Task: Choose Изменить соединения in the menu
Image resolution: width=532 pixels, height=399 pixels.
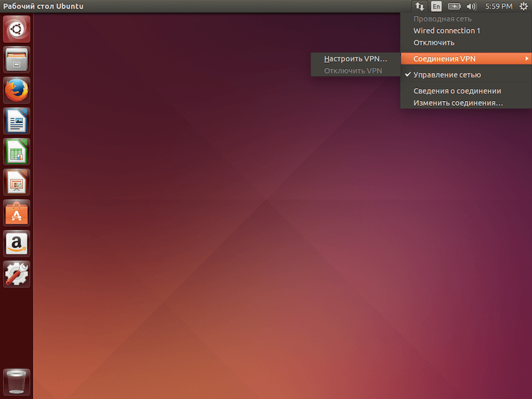Action: tap(454, 103)
